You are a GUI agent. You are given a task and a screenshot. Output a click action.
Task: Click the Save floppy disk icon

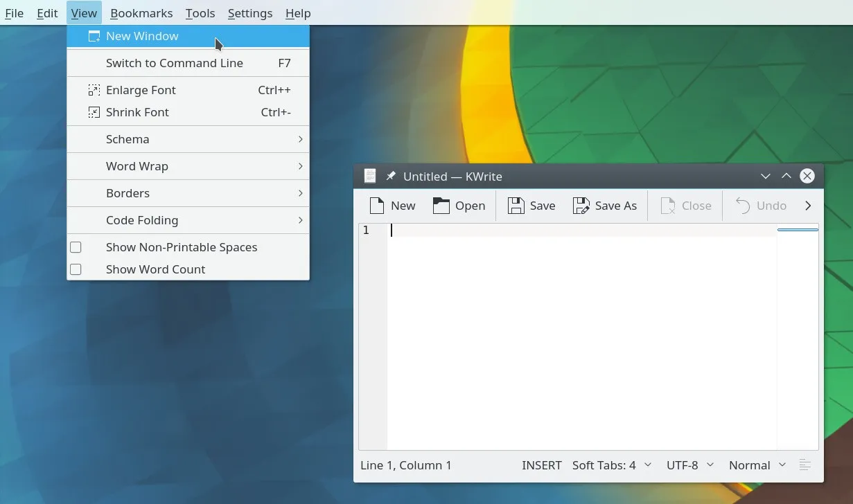click(x=516, y=206)
